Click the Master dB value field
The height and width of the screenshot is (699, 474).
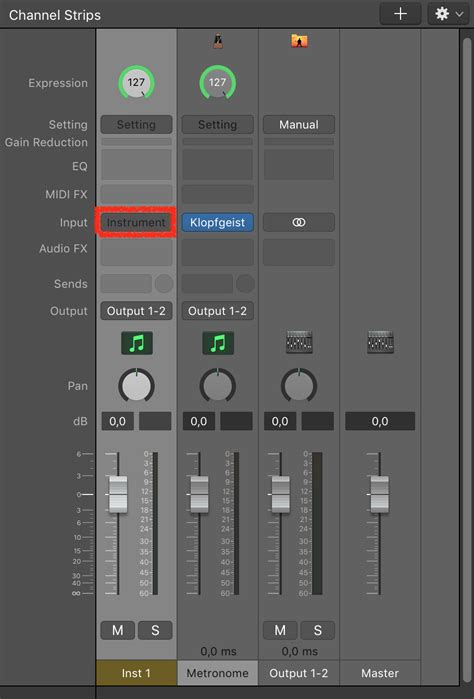[x=380, y=421]
